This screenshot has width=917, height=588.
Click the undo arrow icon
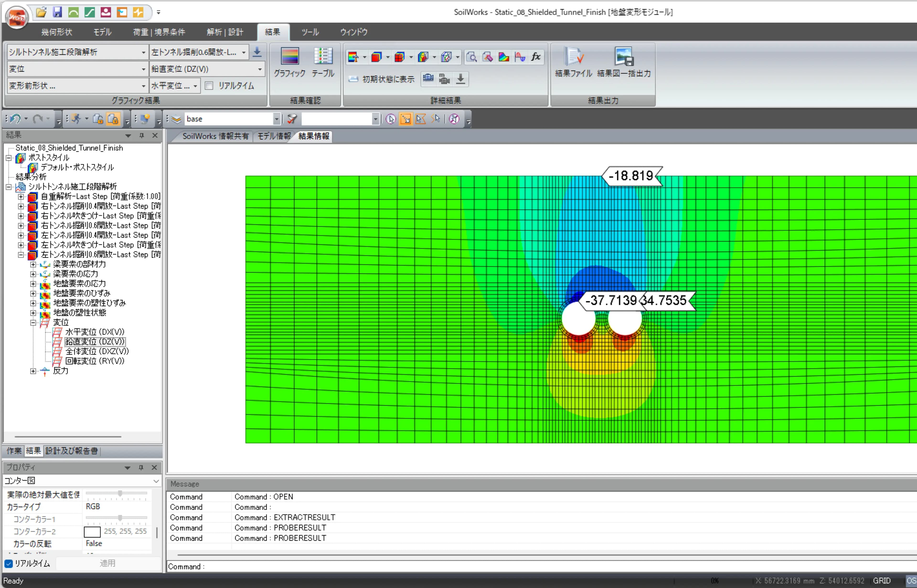[x=15, y=119]
